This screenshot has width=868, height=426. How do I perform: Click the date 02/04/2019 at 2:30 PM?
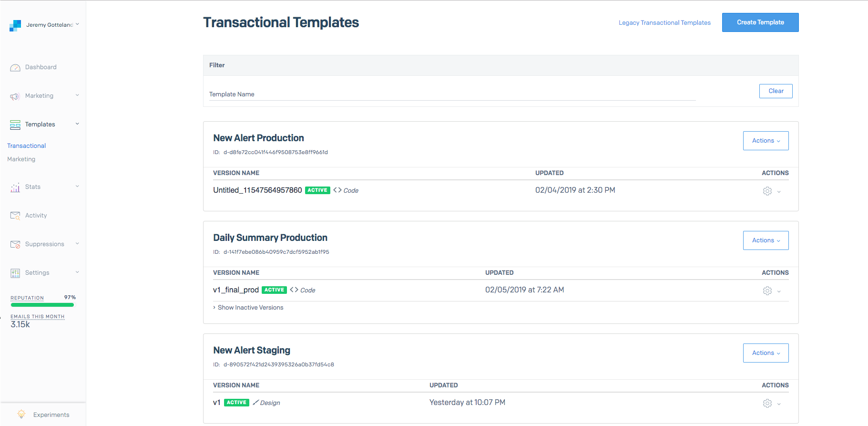coord(575,190)
